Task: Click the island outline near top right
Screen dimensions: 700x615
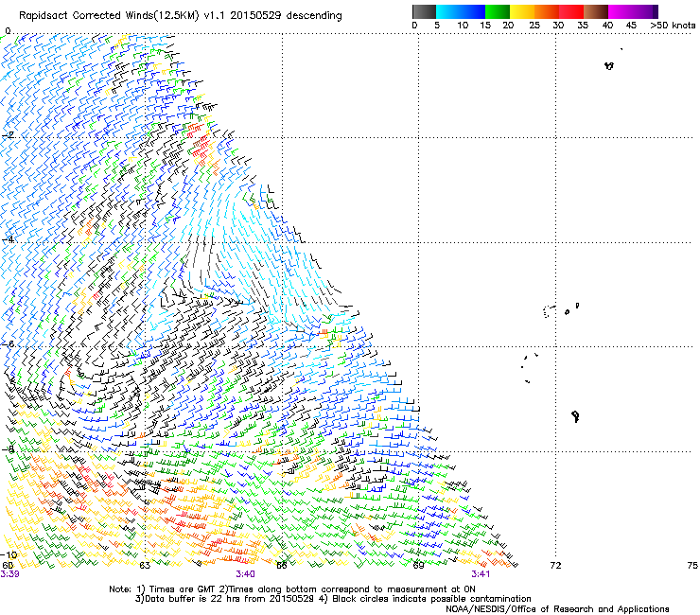Action: click(609, 65)
